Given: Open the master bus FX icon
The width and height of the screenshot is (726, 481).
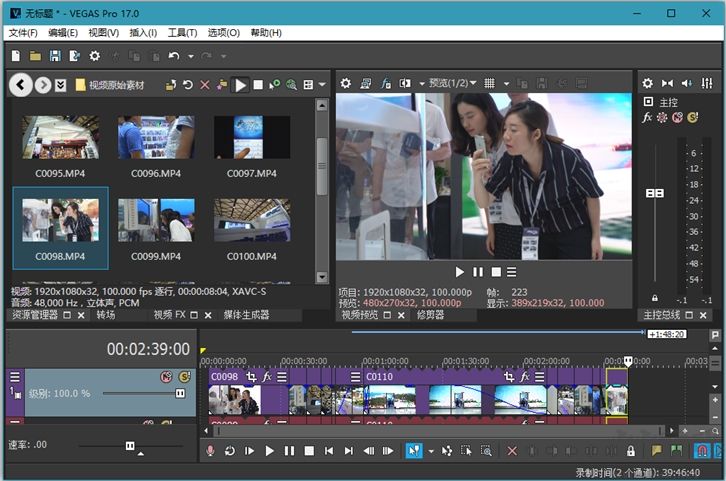Looking at the screenshot, I should tap(647, 117).
